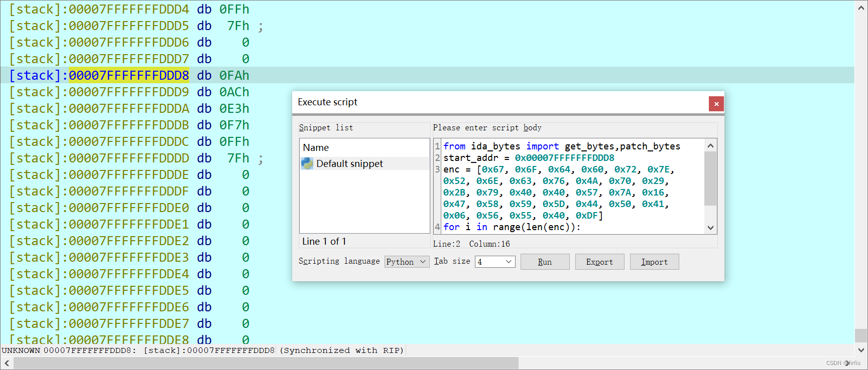The image size is (868, 370).
Task: Click stack line 00007FFFFFFFDDDF
Action: coord(129,191)
